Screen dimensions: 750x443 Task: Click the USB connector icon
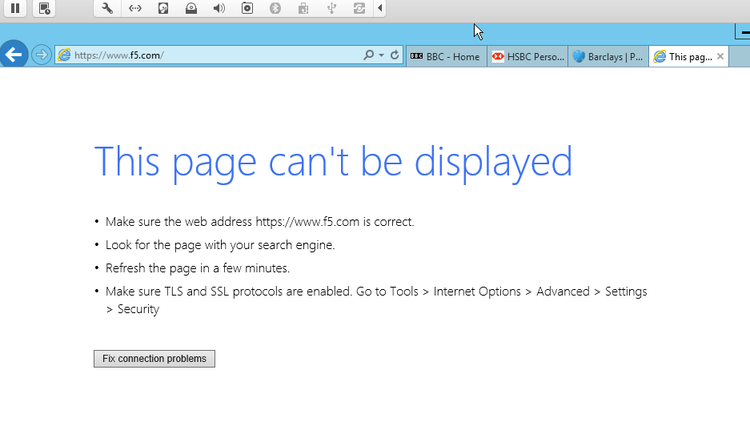tap(331, 8)
